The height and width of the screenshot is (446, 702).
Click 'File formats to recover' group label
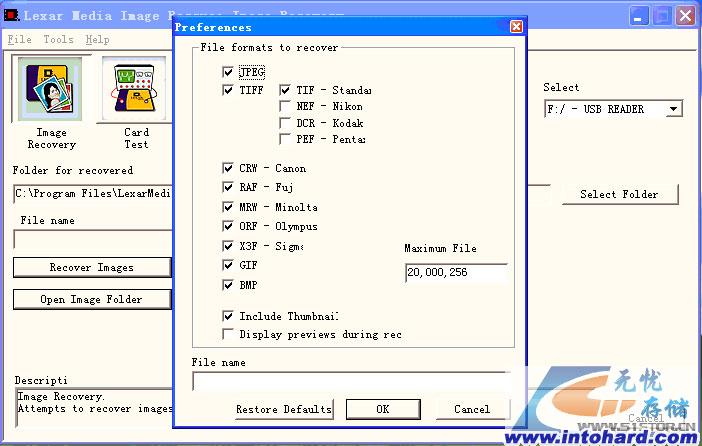pyautogui.click(x=269, y=47)
